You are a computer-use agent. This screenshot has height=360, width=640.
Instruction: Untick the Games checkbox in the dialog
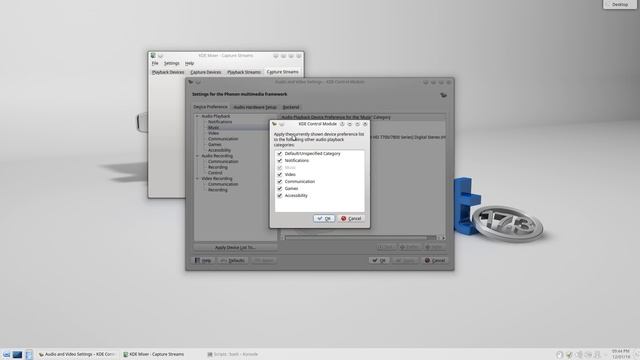[280, 189]
